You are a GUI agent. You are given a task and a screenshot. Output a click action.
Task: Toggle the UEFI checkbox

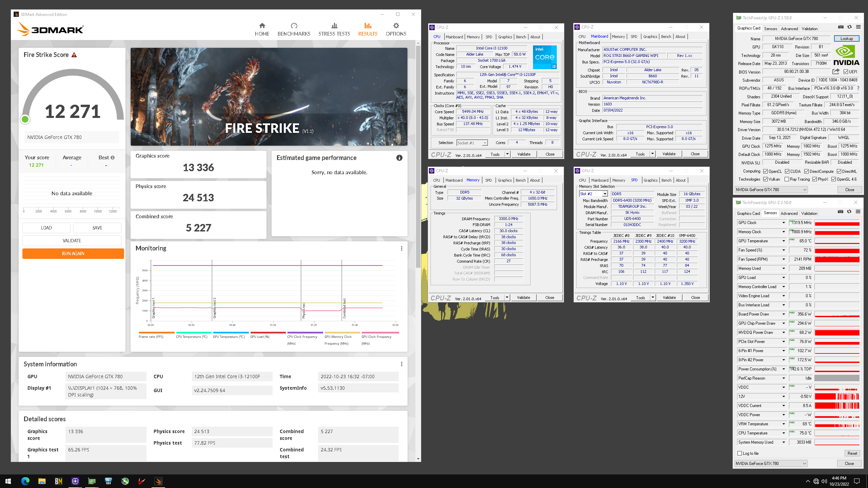point(846,72)
